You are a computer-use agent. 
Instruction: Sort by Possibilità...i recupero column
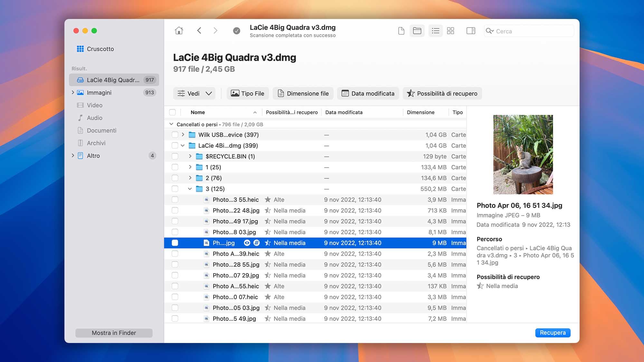coord(292,112)
